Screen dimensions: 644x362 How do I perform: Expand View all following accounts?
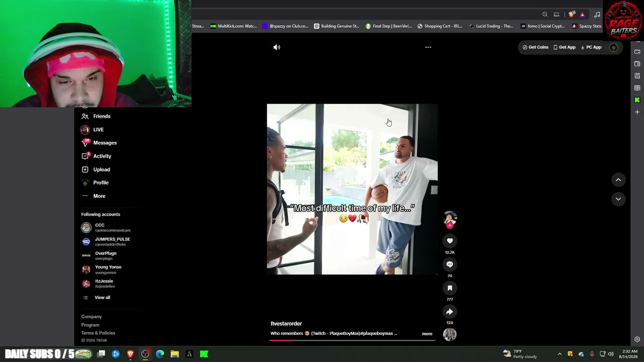(x=96, y=298)
